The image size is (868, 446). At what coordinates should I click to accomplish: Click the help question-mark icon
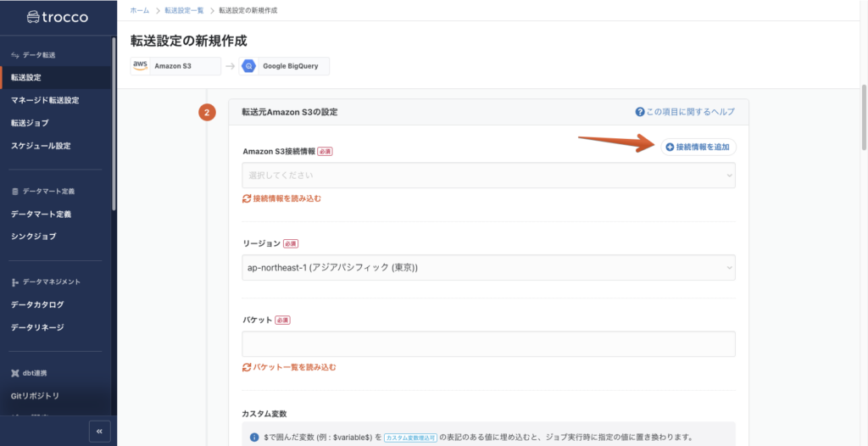[x=640, y=112]
